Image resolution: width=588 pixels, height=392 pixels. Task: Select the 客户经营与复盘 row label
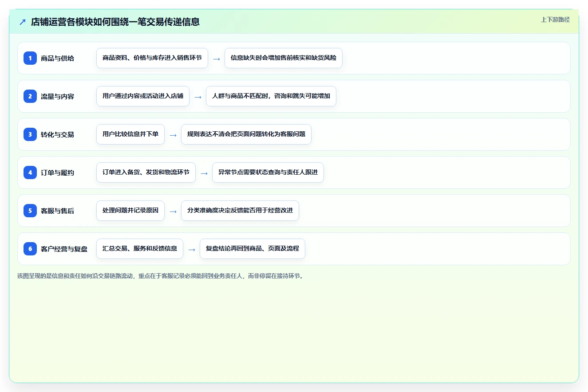64,249
